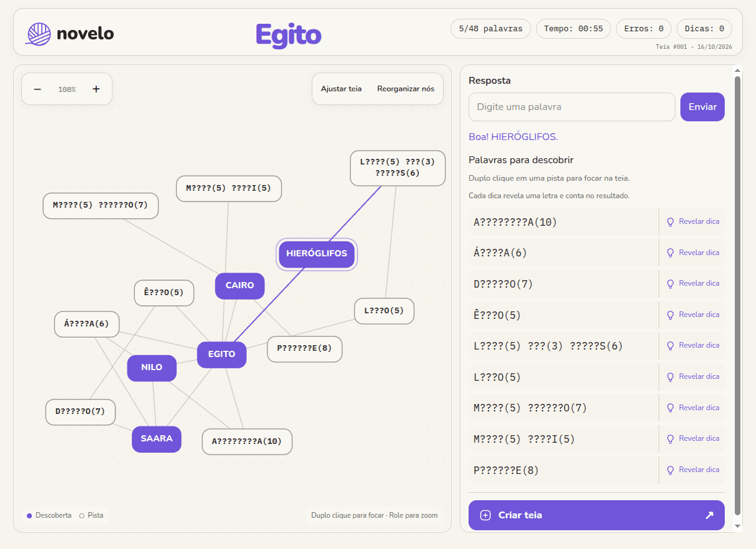Click the clue node D?????O(7) in the web
The width and height of the screenshot is (756, 549).
click(x=81, y=412)
